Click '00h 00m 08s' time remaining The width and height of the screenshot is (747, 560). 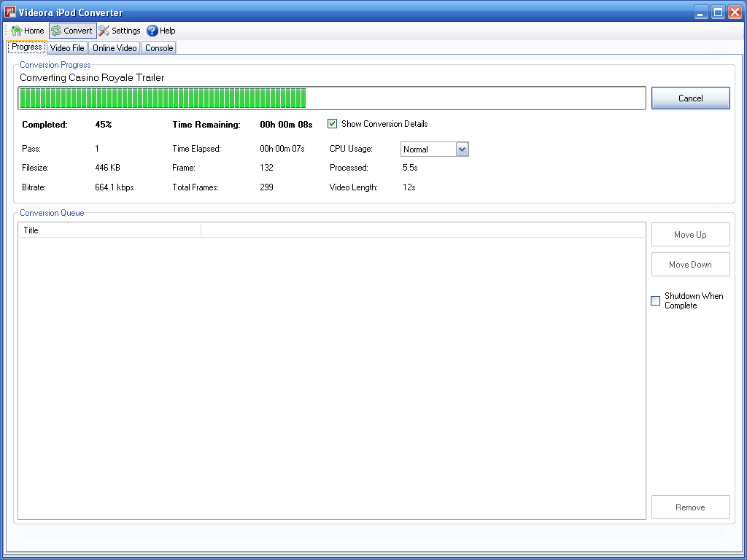pyautogui.click(x=286, y=124)
